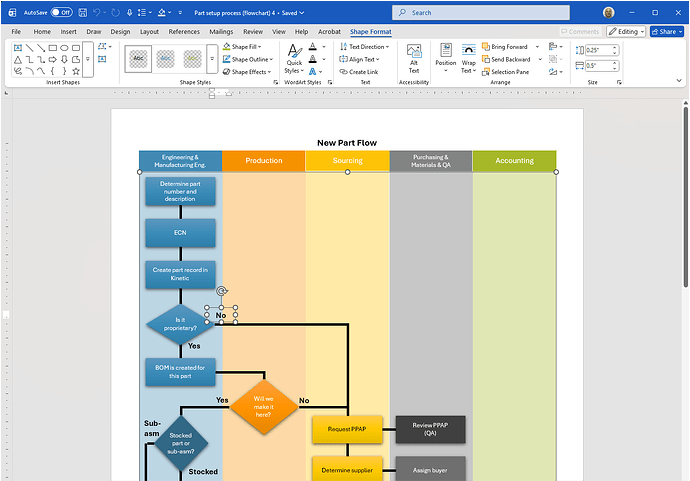This screenshot has width=690, height=481.
Task: Click Bring Forward
Action: 505,47
